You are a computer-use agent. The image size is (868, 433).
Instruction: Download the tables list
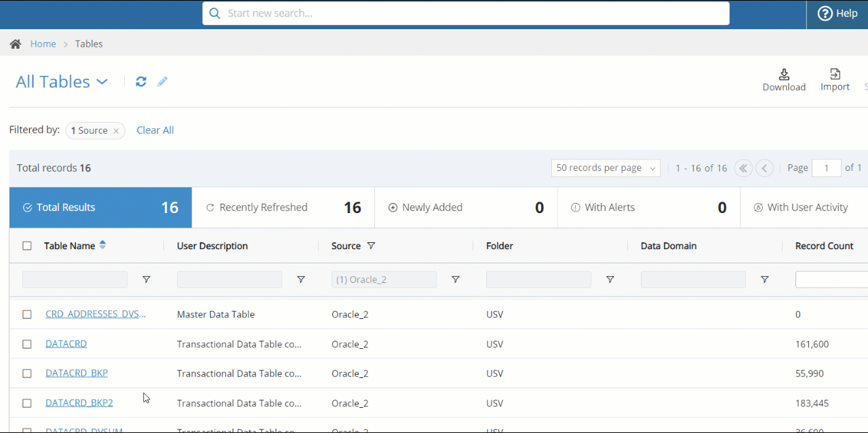pos(784,80)
